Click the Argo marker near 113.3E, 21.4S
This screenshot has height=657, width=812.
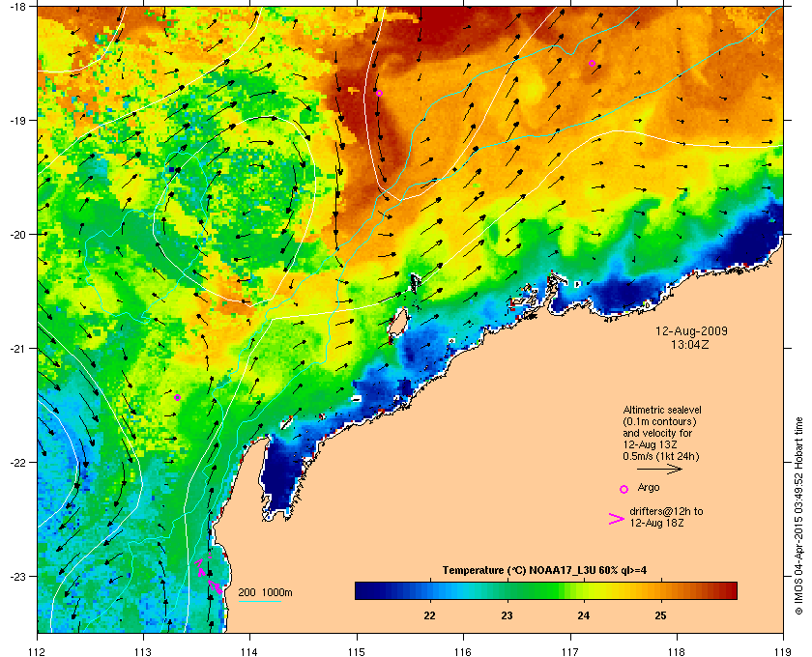tap(177, 398)
